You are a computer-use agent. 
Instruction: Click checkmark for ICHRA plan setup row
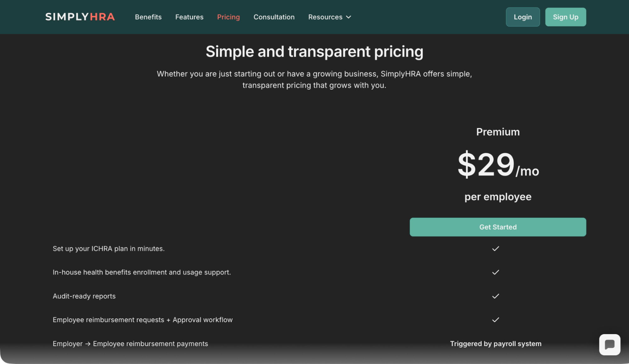point(495,249)
